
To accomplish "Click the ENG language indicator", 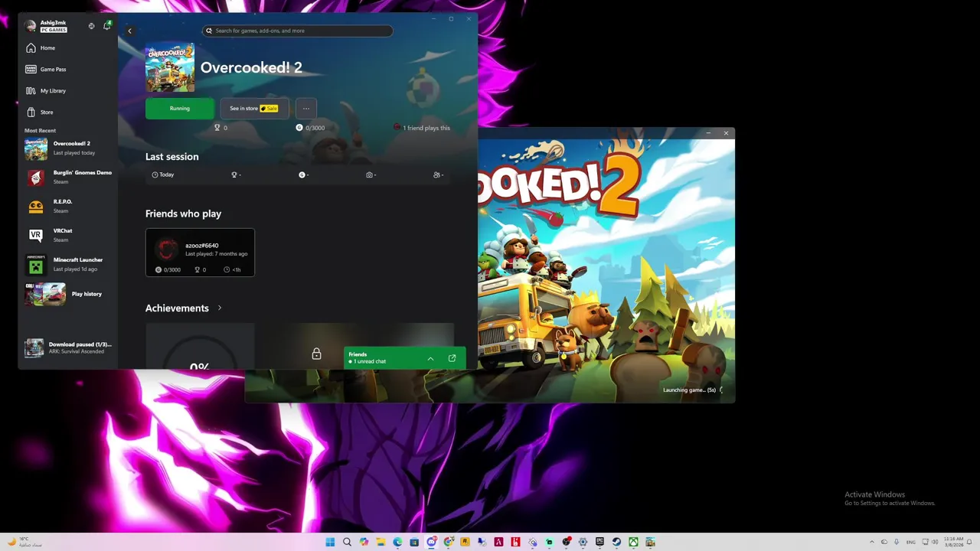I will (911, 542).
